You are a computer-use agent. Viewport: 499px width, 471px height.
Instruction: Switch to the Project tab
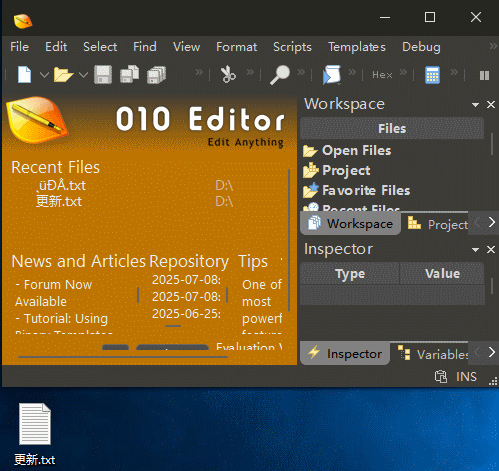point(437,224)
